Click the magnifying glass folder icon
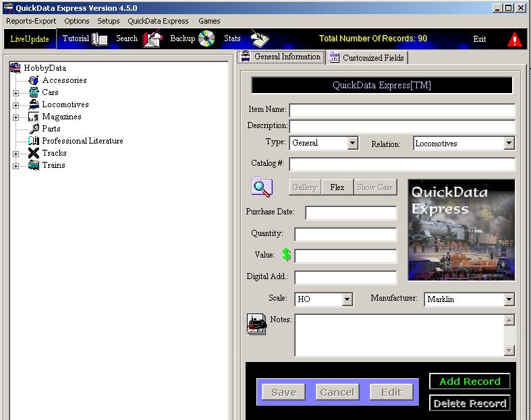This screenshot has height=420, width=531. pos(261,187)
